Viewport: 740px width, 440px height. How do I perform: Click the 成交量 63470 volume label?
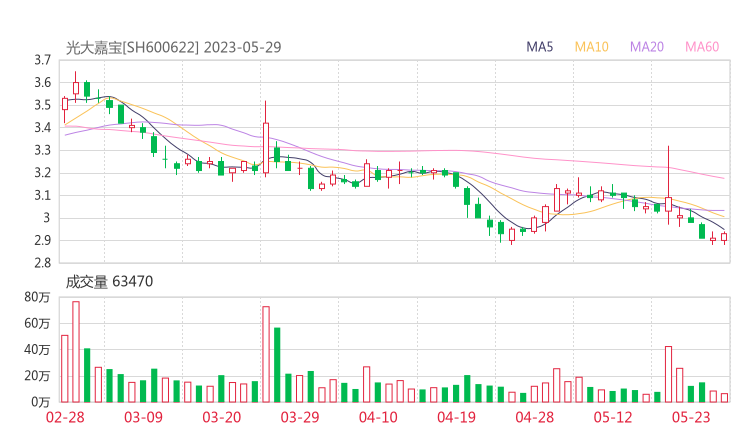coord(109,281)
